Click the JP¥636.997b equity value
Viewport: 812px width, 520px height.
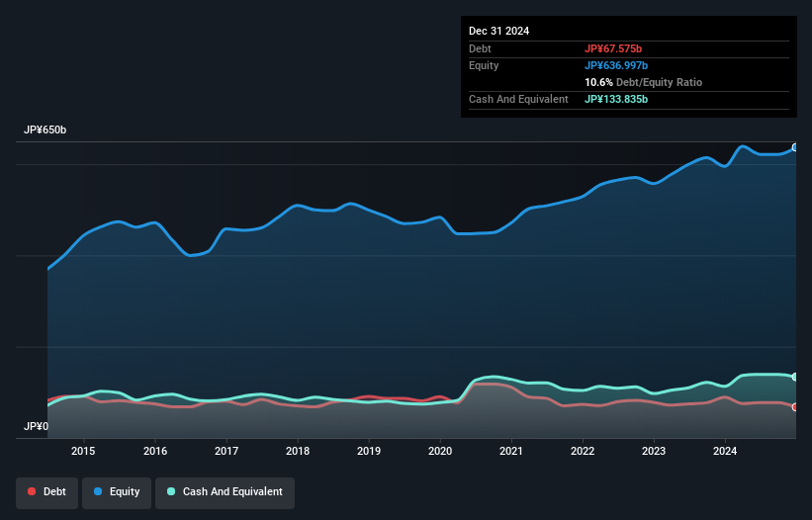[616, 65]
